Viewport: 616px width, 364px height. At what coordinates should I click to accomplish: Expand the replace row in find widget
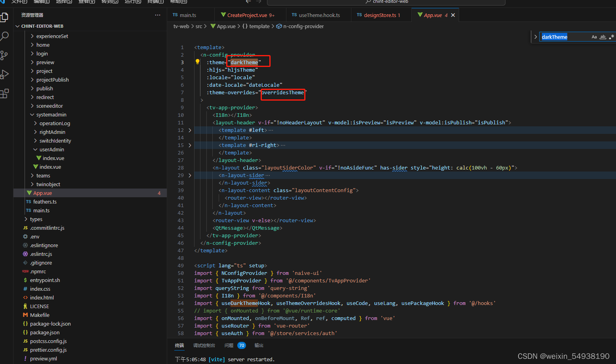pyautogui.click(x=536, y=37)
